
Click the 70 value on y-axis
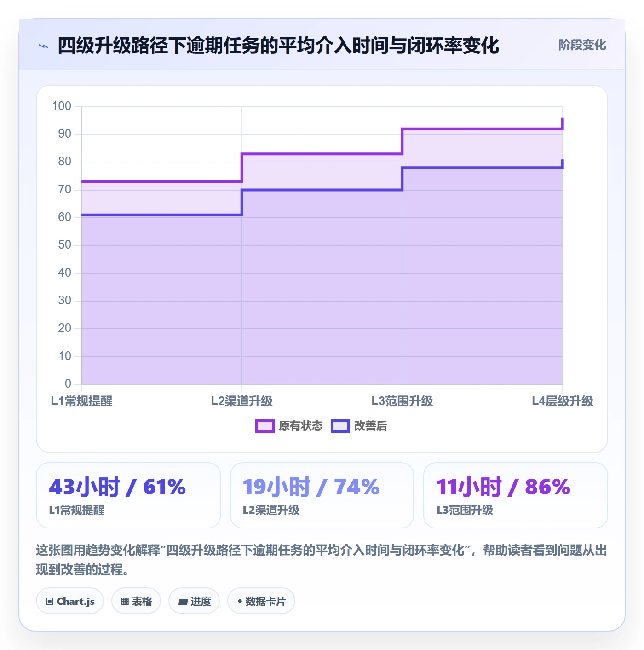tap(65, 190)
